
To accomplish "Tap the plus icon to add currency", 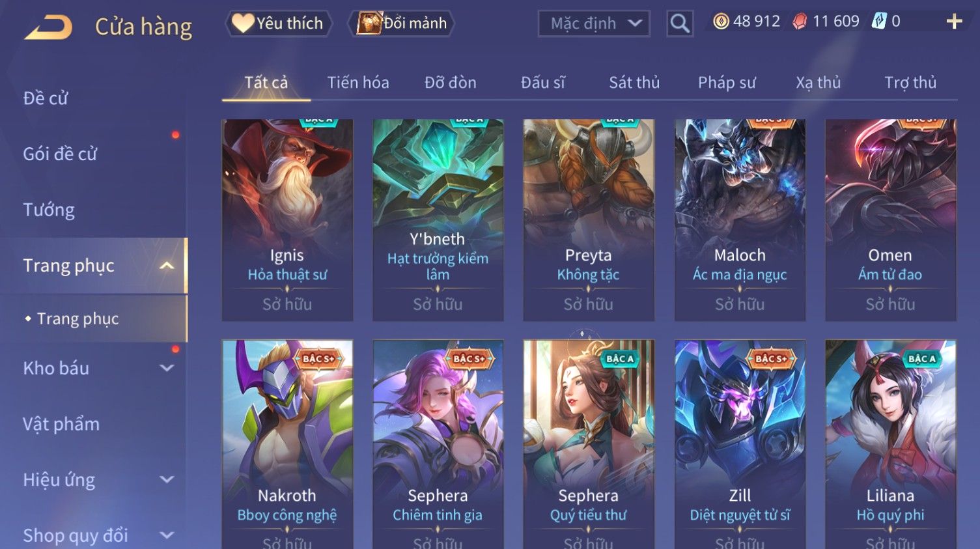I will coord(954,21).
